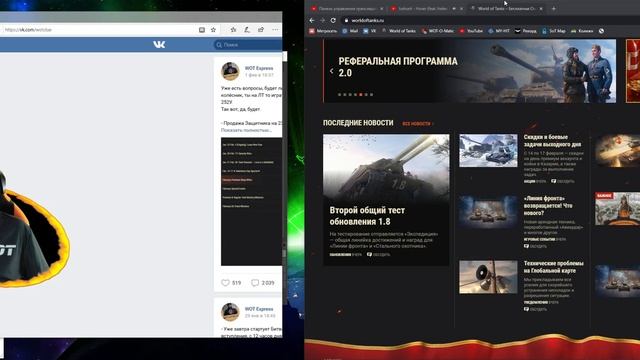
Task: Select the first banner carousel dot
Action: click(x=340, y=95)
